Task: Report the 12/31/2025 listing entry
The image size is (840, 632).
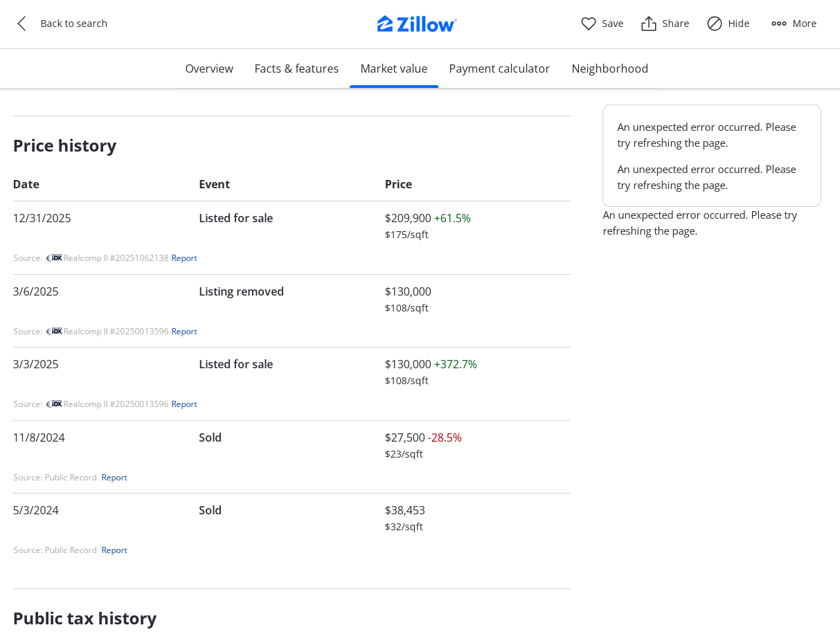Action: pos(184,258)
